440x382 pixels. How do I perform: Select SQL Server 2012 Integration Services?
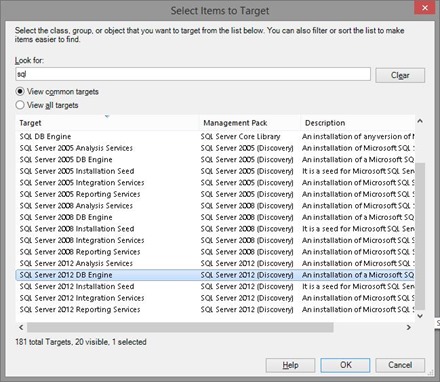coord(215,298)
